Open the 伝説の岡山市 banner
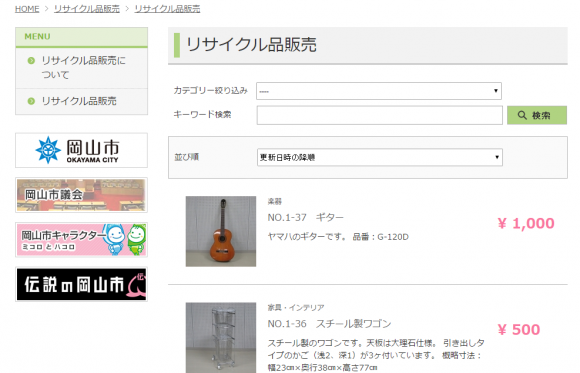Viewport: 580px width, 373px height. pos(81,284)
